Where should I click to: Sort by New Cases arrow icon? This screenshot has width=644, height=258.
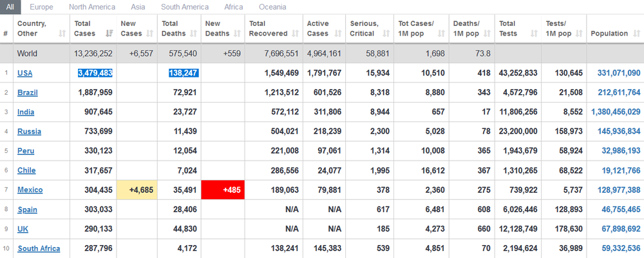pos(149,33)
